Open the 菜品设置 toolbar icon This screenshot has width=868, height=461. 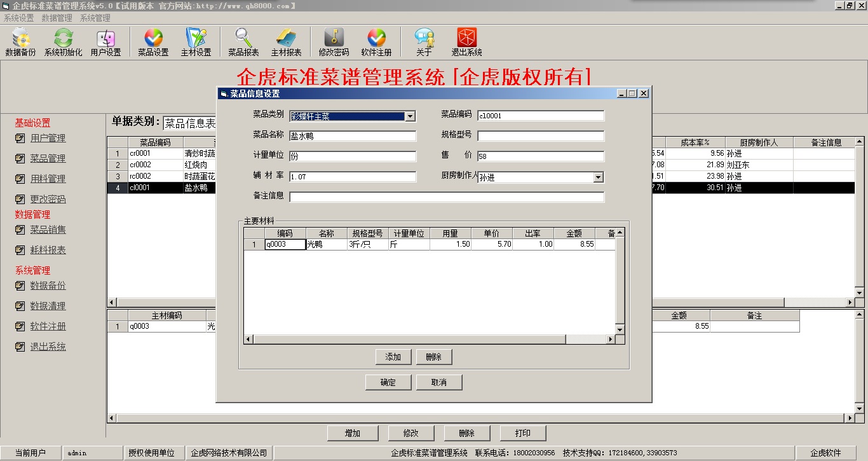(x=153, y=43)
